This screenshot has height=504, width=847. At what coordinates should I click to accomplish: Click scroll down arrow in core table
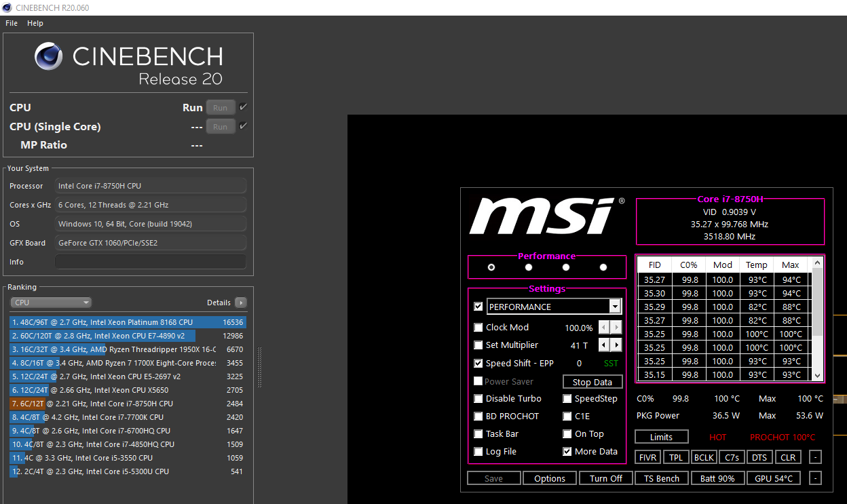[817, 375]
